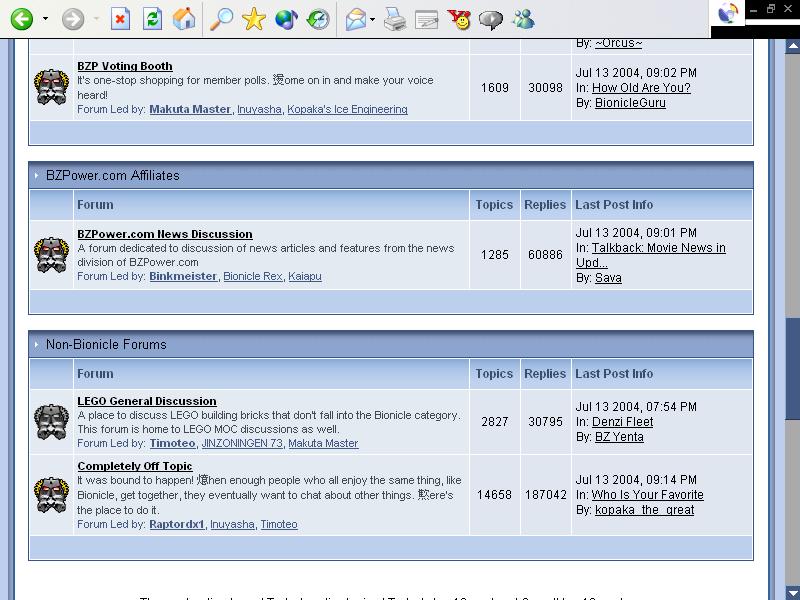Open Bionicle Rex profile link
The width and height of the screenshot is (800, 600).
pos(253,277)
